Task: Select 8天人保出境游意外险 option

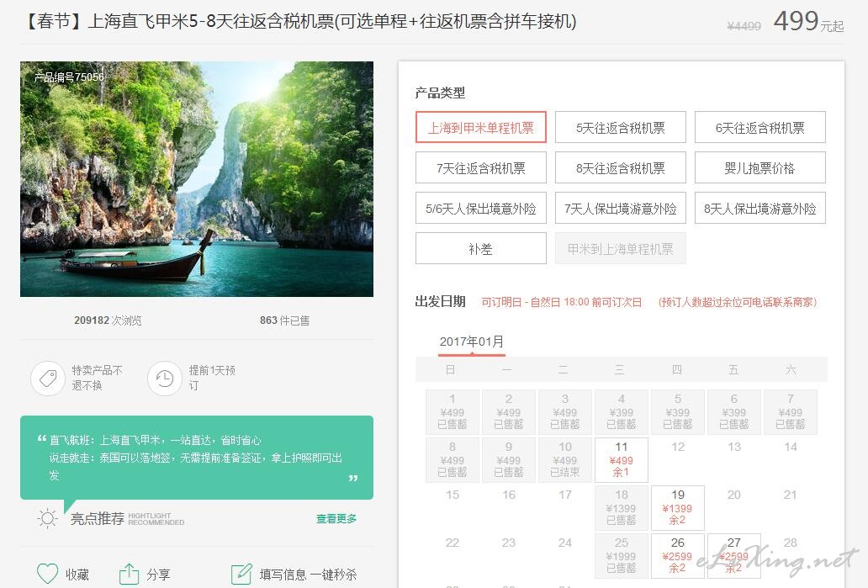Action: 760,208
